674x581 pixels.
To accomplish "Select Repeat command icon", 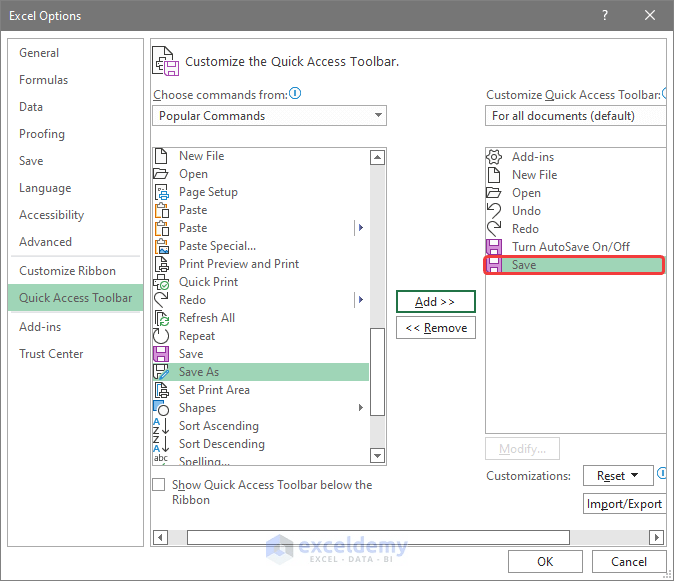I will [x=161, y=336].
